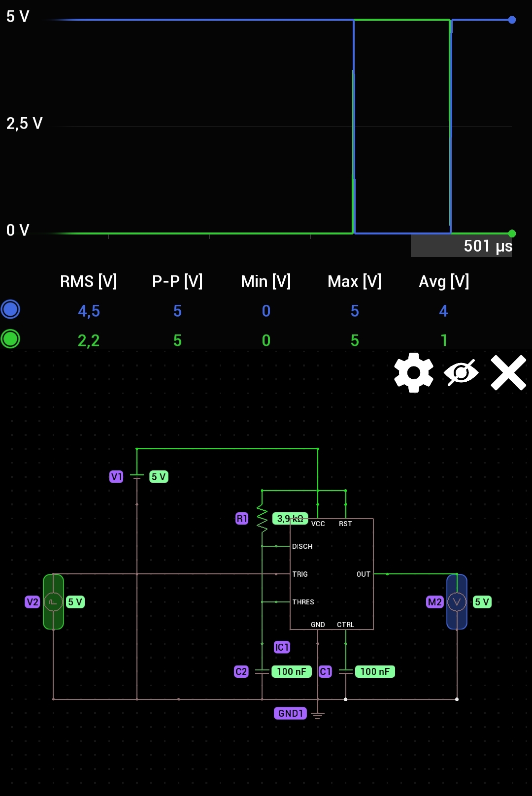Tap the V1 5 V value label
Screen dimensions: 532x796
(159, 477)
